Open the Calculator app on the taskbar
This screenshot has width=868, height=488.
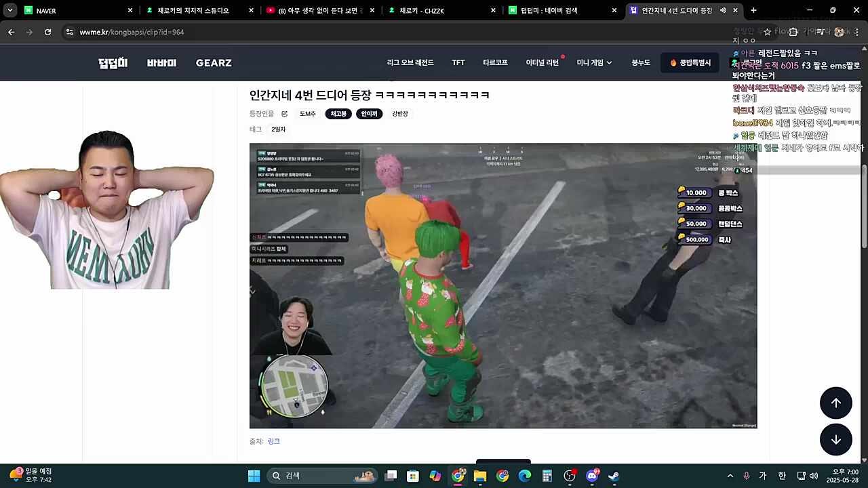click(547, 476)
